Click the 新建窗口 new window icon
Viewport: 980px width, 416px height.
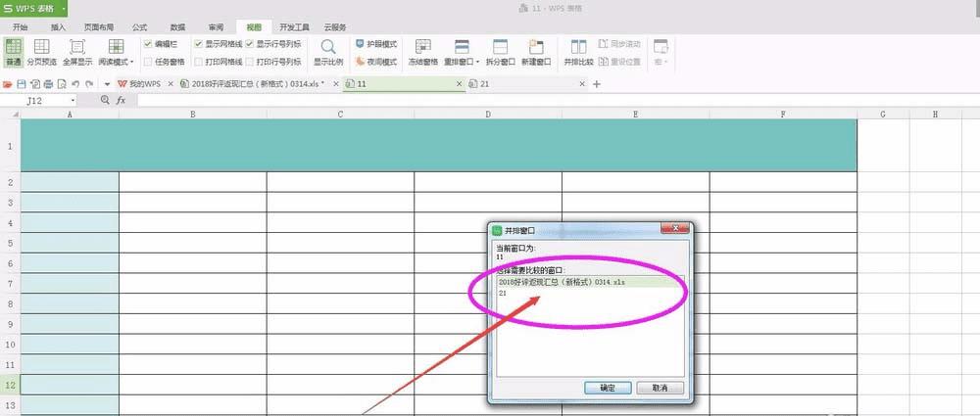click(x=536, y=53)
